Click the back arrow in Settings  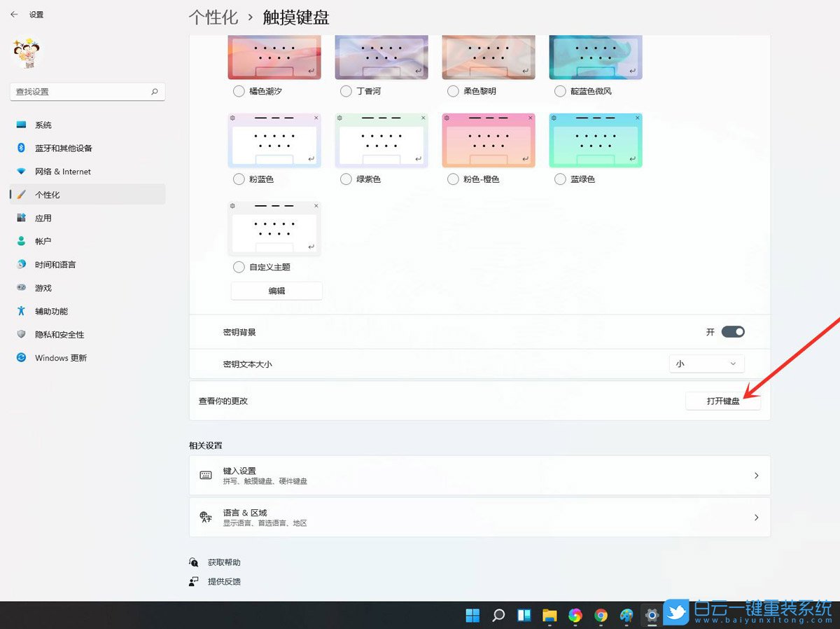13,14
